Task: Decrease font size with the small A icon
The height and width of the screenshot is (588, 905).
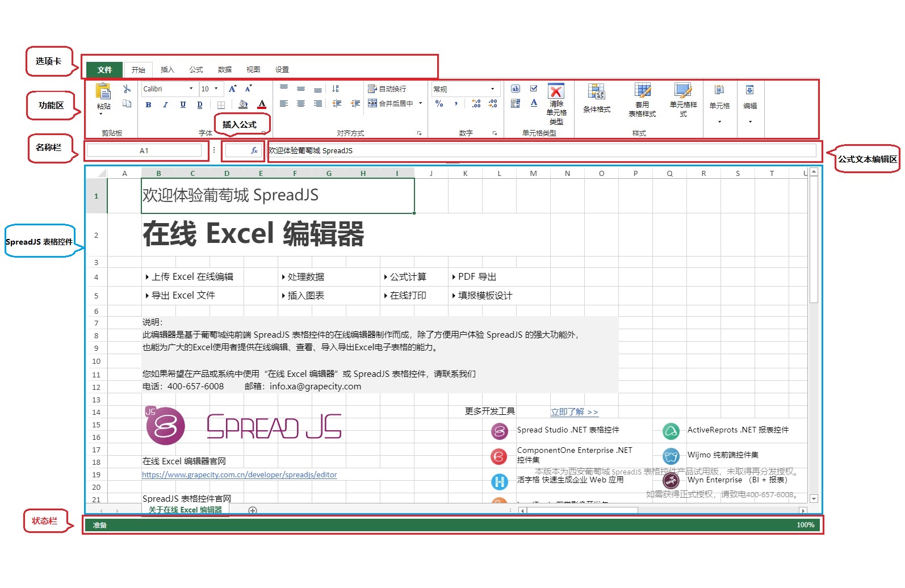Action: tap(248, 89)
